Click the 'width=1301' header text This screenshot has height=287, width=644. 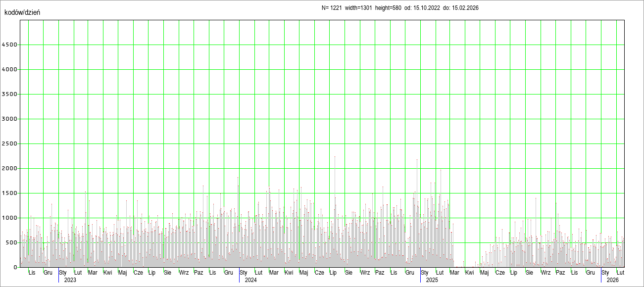tap(358, 8)
